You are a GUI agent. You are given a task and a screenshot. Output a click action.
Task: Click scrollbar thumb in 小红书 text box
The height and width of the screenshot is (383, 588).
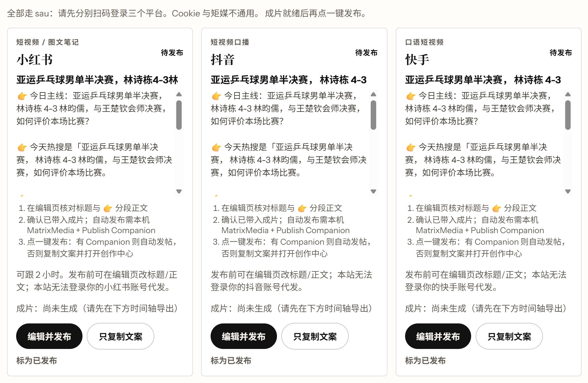coord(179,115)
